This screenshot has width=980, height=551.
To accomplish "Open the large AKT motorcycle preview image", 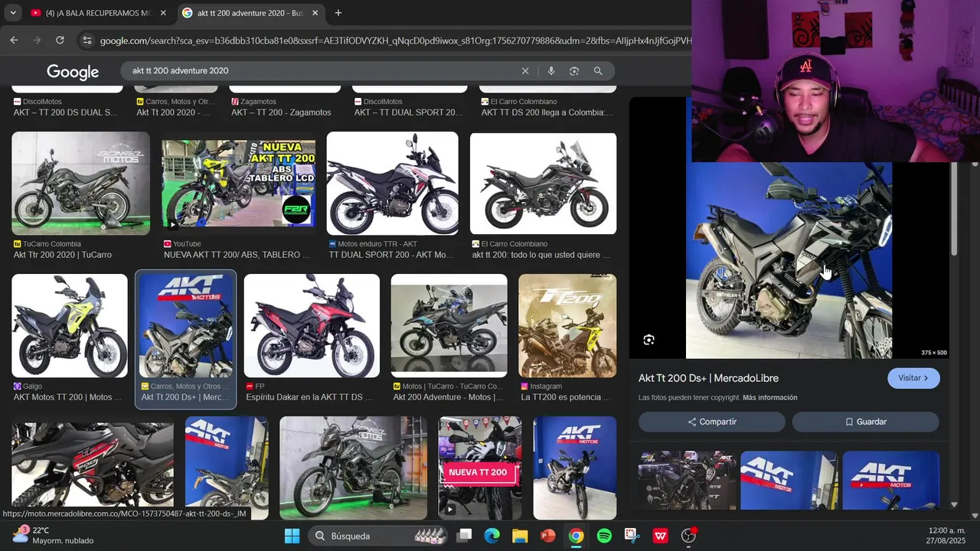I will (789, 260).
